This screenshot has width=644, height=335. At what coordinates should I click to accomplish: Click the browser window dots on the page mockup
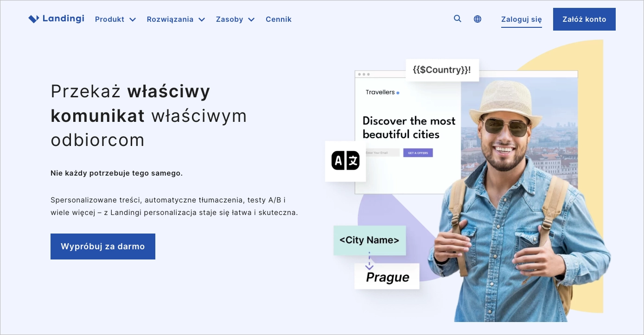pyautogui.click(x=363, y=73)
